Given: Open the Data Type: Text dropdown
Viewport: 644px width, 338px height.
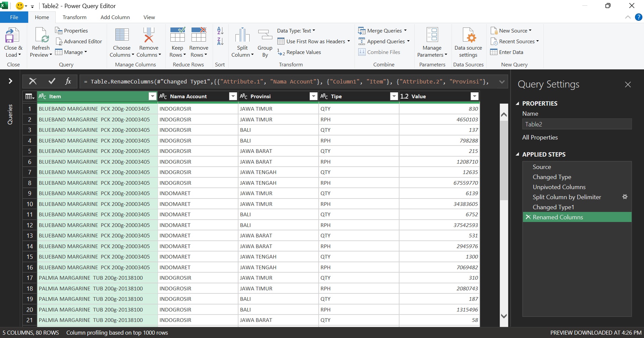Looking at the screenshot, I should point(296,31).
